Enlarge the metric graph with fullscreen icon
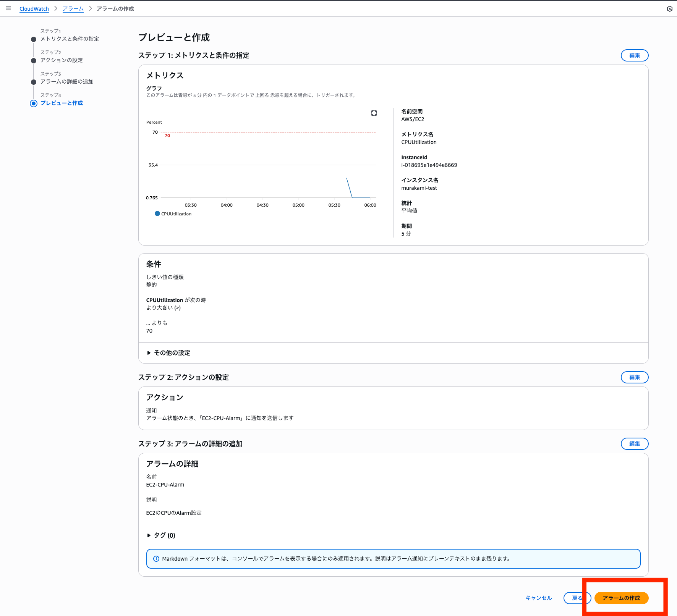 [374, 113]
